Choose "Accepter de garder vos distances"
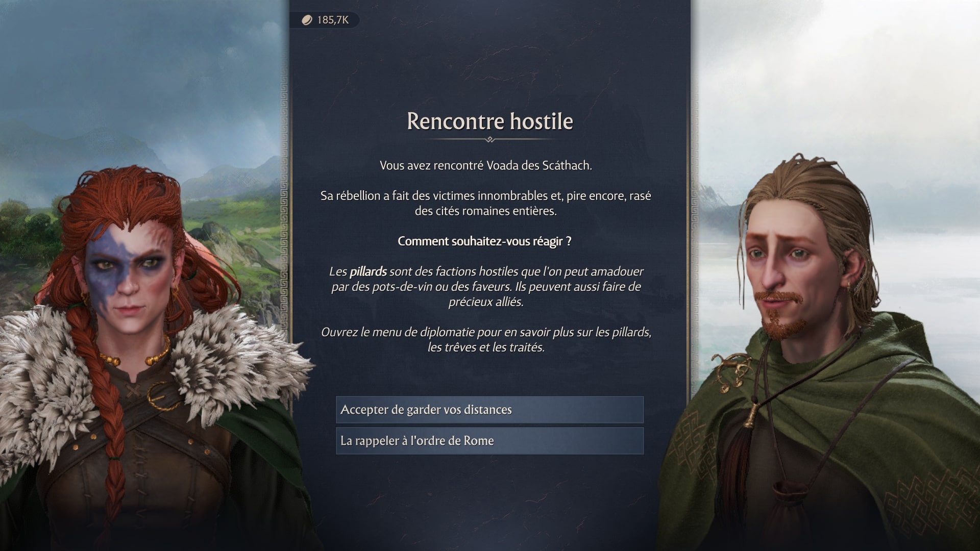This screenshot has height=551, width=980. tap(489, 410)
